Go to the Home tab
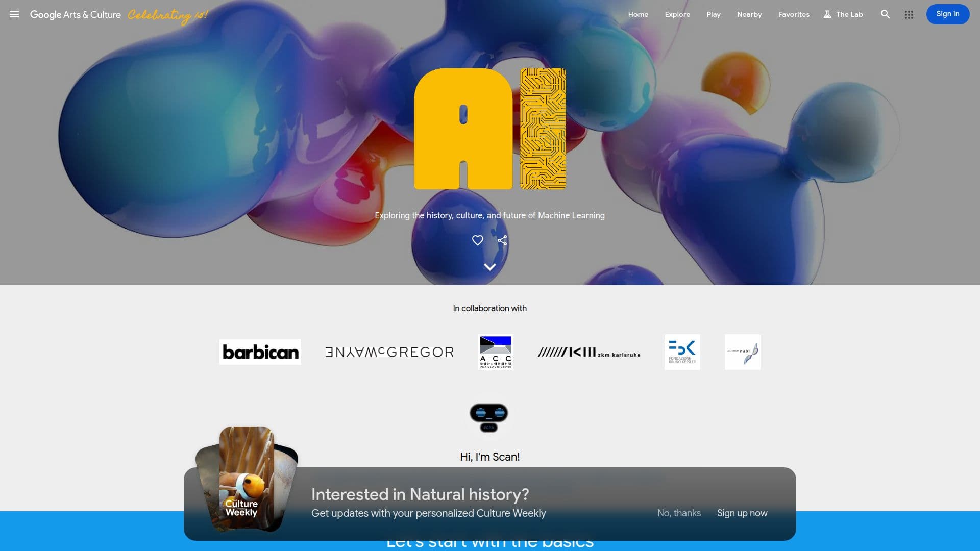 pyautogui.click(x=638, y=14)
